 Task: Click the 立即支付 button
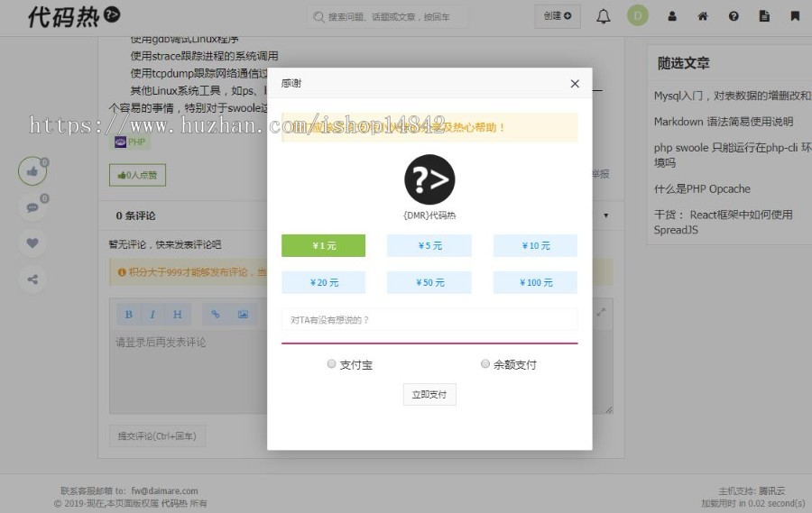[x=429, y=395]
